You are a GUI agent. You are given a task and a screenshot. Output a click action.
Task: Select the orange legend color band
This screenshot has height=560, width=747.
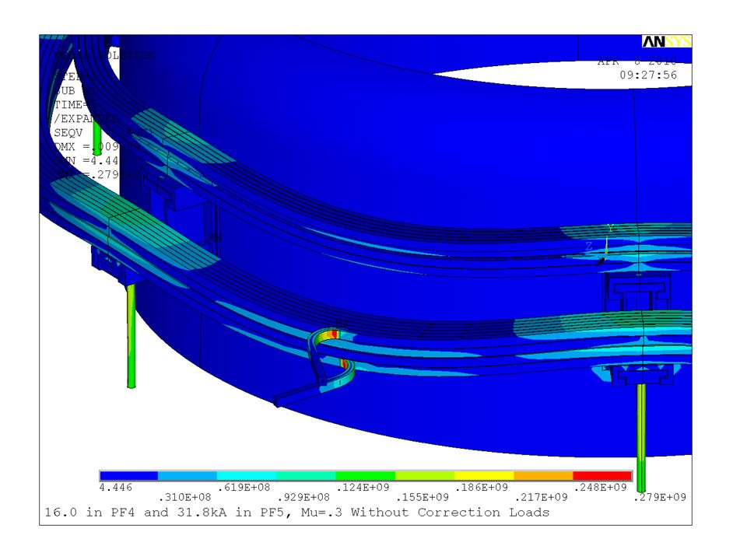pyautogui.click(x=543, y=476)
